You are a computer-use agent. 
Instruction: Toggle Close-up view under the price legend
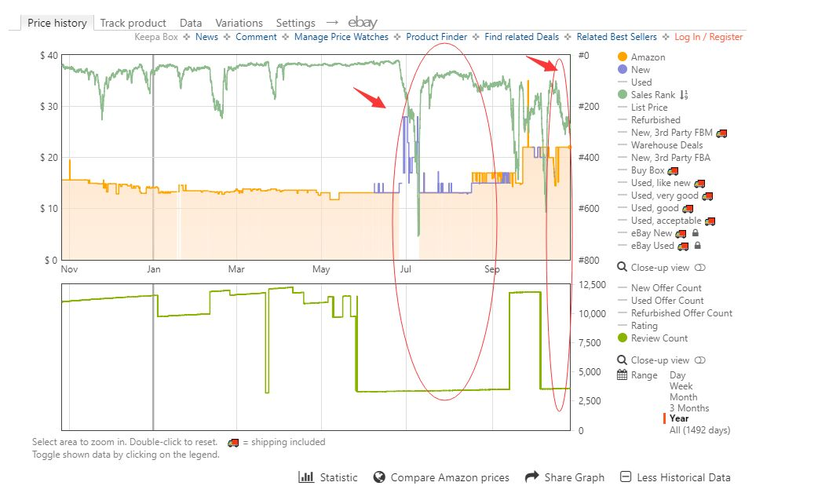[700, 268]
